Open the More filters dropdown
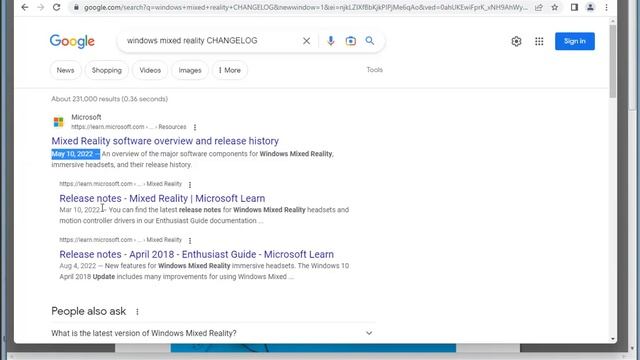The width and height of the screenshot is (640, 360). tap(230, 70)
